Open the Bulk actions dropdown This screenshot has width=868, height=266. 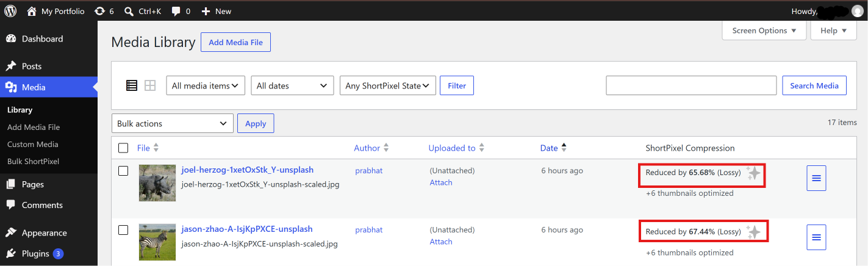(173, 123)
